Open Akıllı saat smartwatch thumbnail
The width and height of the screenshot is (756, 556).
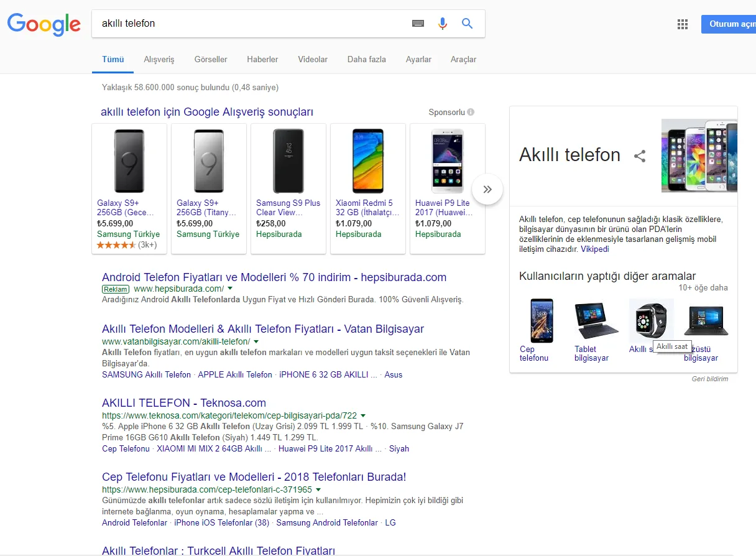[650, 320]
